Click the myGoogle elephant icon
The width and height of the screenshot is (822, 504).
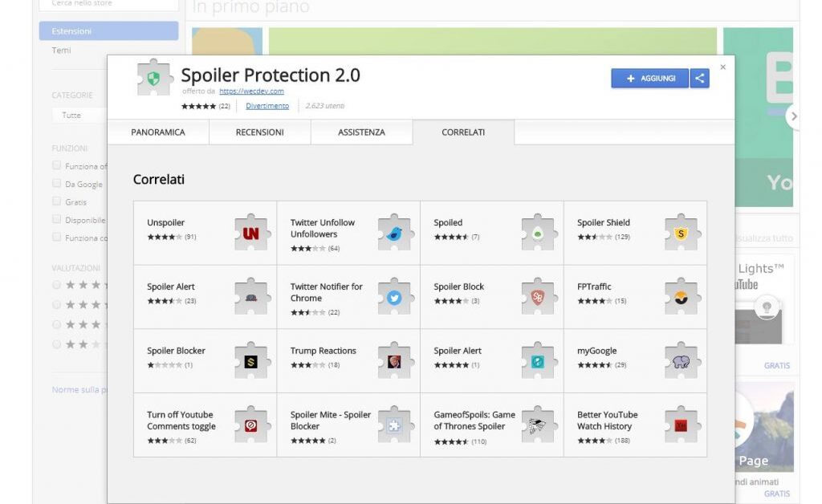pyautogui.click(x=682, y=361)
